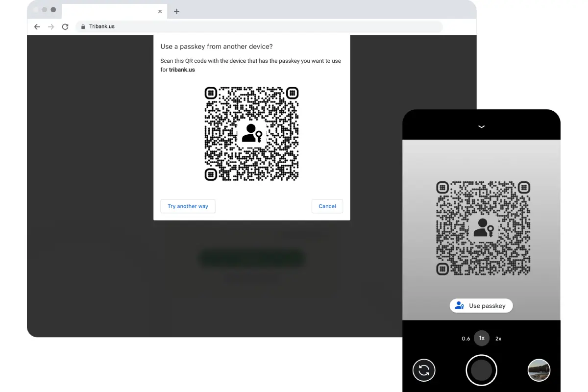Click Try another way

coord(188,206)
